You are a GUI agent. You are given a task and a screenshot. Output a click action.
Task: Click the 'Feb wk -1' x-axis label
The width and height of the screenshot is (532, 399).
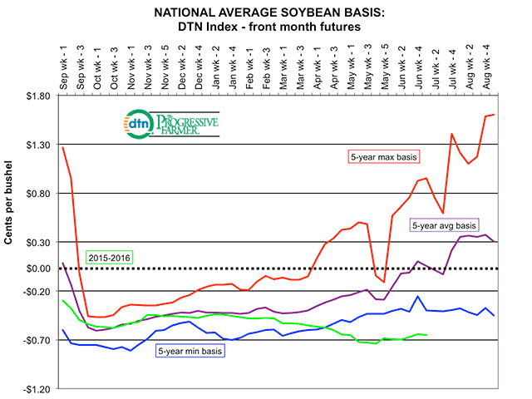click(x=249, y=69)
